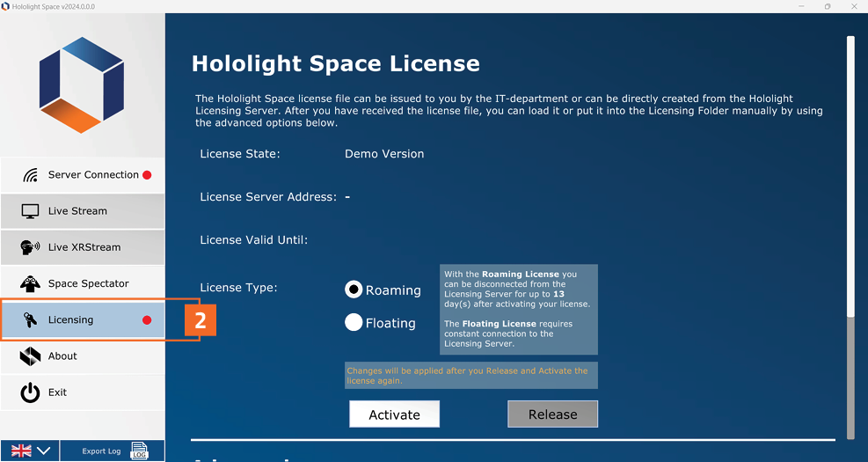868x462 pixels.
Task: Click the License Type label
Action: pyautogui.click(x=238, y=288)
